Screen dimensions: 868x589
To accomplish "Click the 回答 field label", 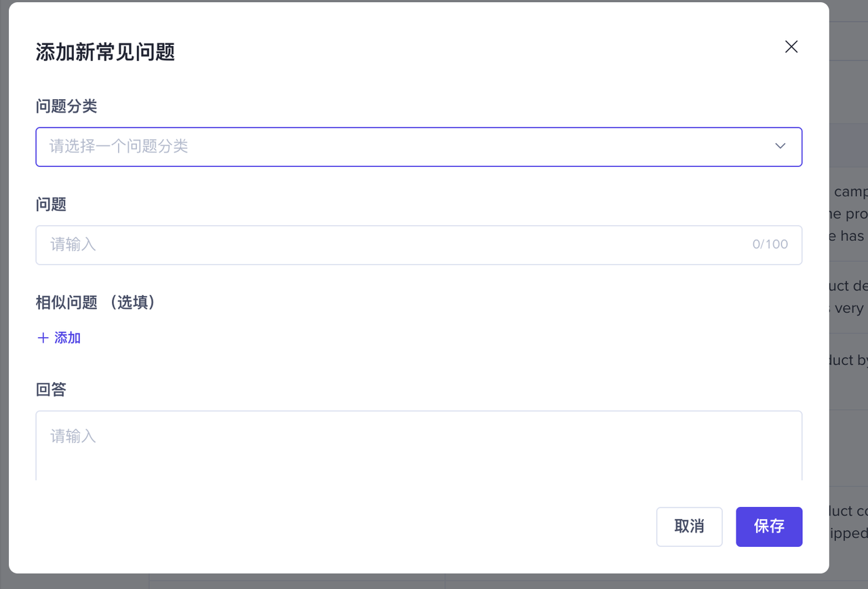I will pos(51,389).
